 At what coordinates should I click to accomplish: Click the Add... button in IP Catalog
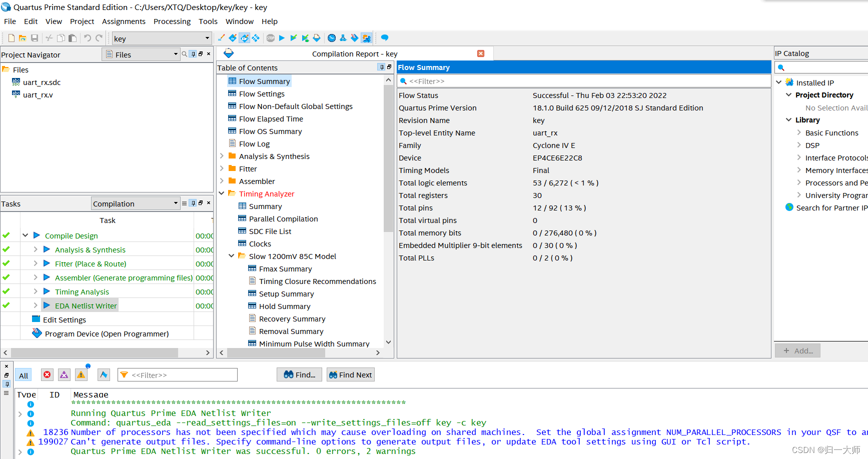(798, 350)
